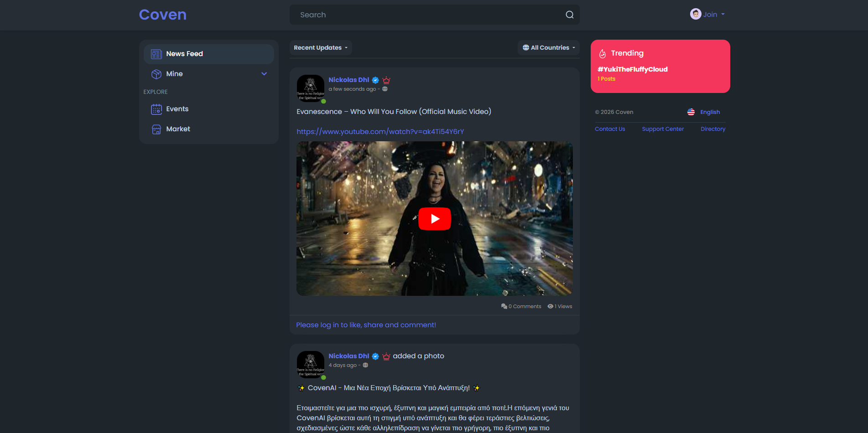Click the verified badge on the Evanescence post
The width and height of the screenshot is (868, 433).
point(375,80)
